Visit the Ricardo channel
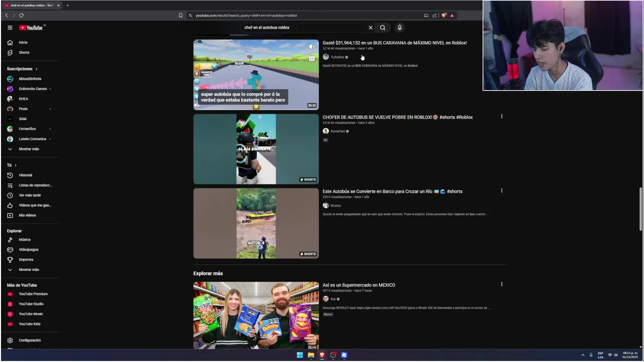This screenshot has height=362, width=644. coord(336,206)
